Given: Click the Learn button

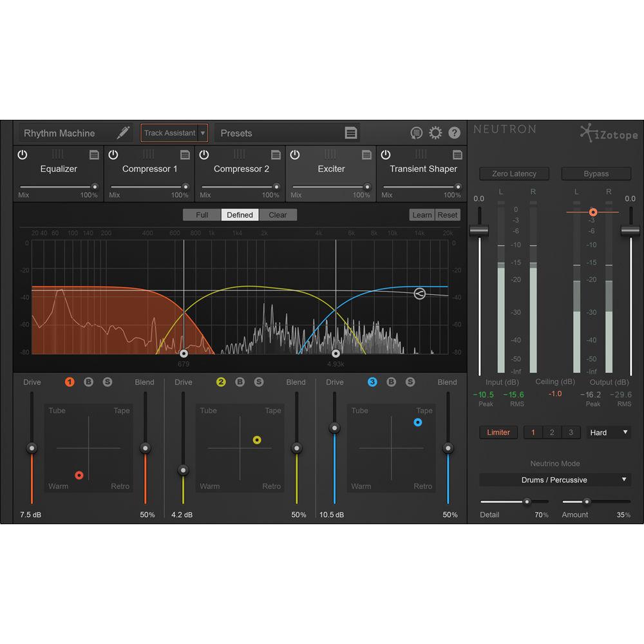Looking at the screenshot, I should click(x=422, y=214).
